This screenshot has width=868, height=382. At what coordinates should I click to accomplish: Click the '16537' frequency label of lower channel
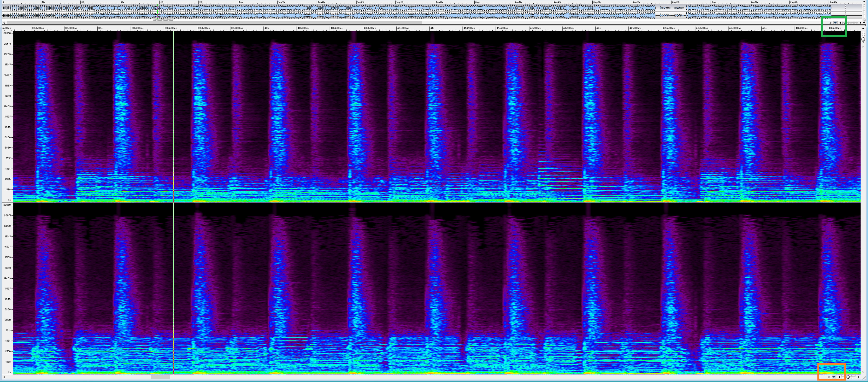pos(7,247)
